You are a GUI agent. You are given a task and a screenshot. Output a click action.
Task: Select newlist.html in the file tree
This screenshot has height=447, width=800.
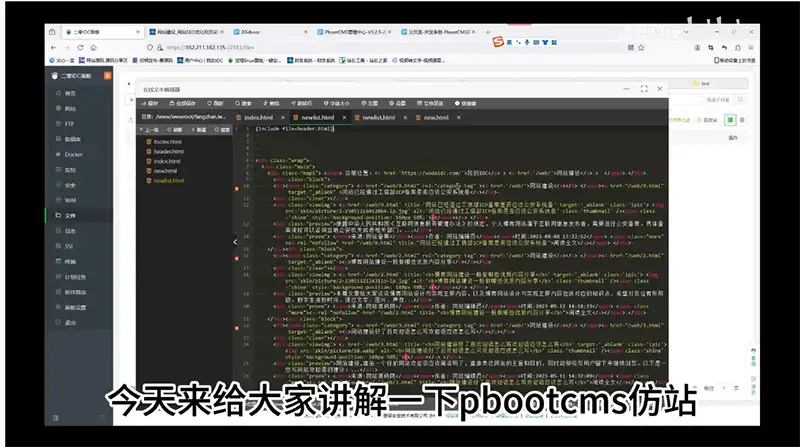click(168, 181)
